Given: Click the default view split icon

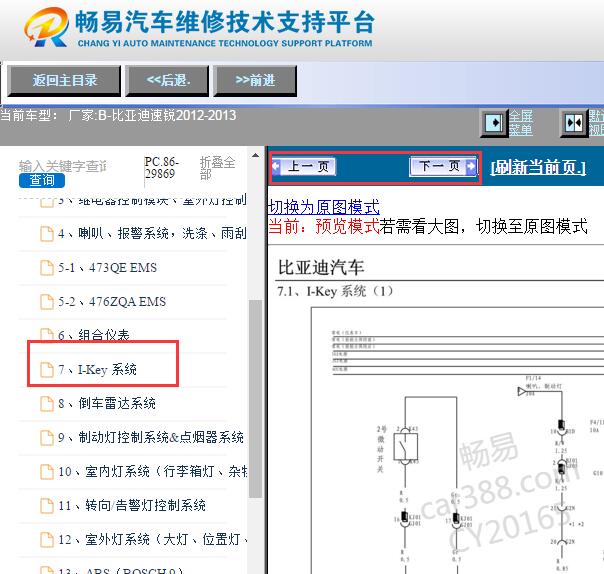Looking at the screenshot, I should [x=574, y=123].
